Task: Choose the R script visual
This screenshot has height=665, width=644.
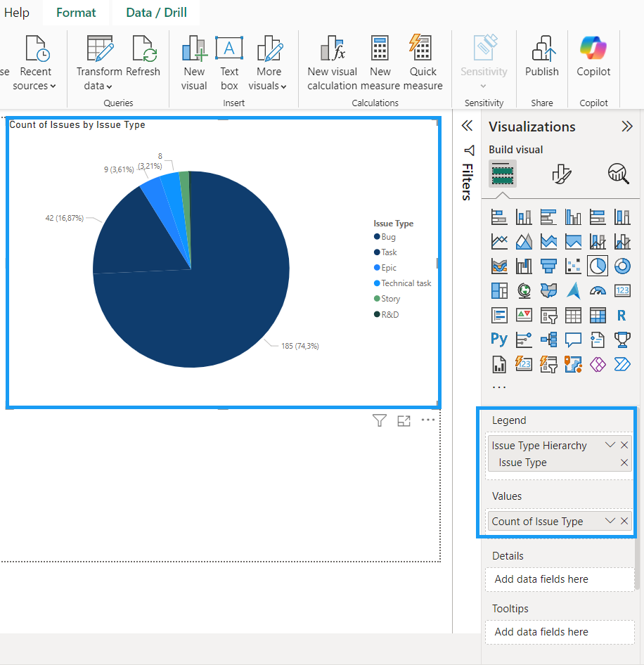Action: (622, 315)
